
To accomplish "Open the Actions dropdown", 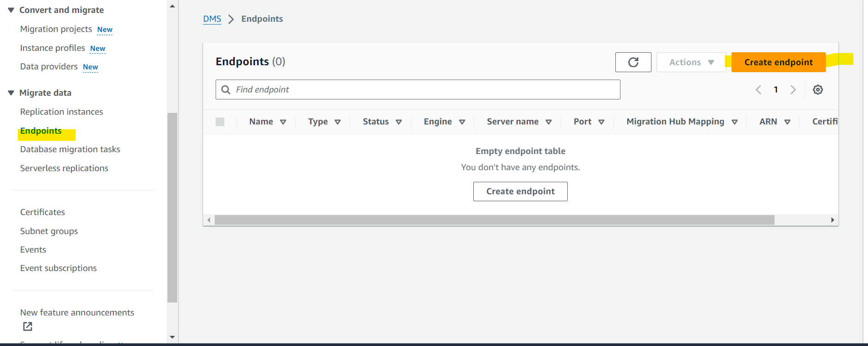I will [x=691, y=62].
